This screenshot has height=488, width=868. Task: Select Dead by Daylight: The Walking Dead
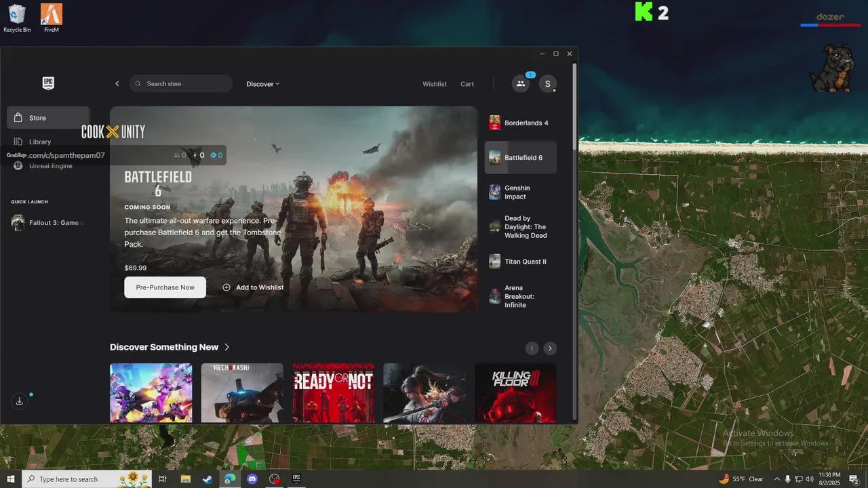[521, 227]
